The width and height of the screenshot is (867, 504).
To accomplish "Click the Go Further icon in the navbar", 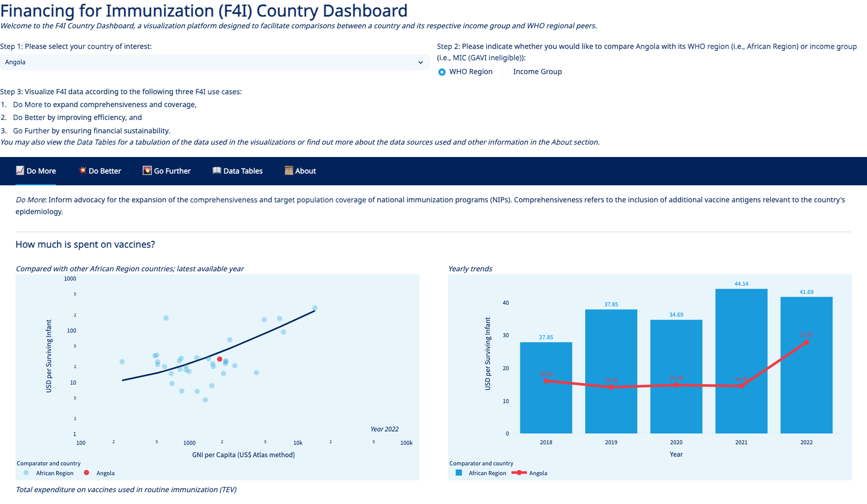I will tap(146, 170).
